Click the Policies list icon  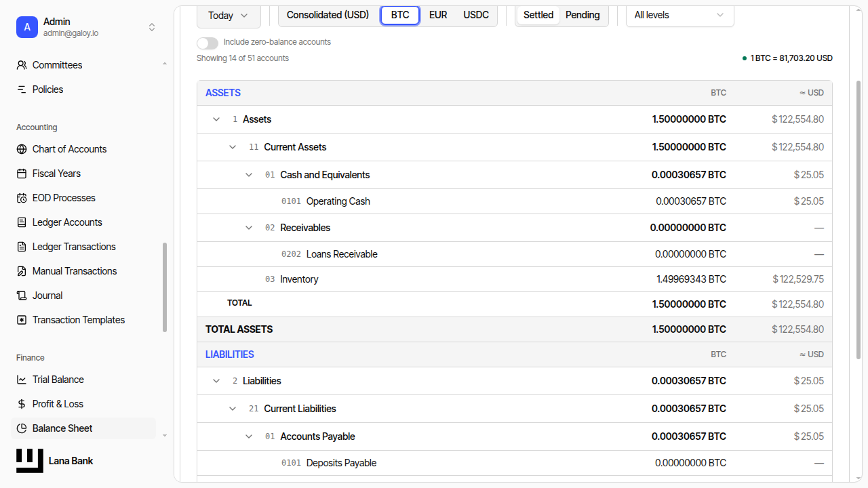22,89
